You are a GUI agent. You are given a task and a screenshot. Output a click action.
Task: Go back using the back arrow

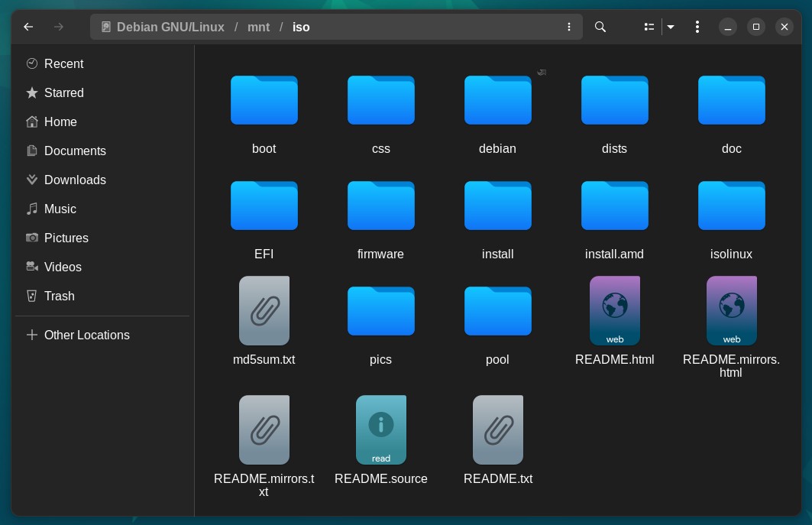coord(28,27)
